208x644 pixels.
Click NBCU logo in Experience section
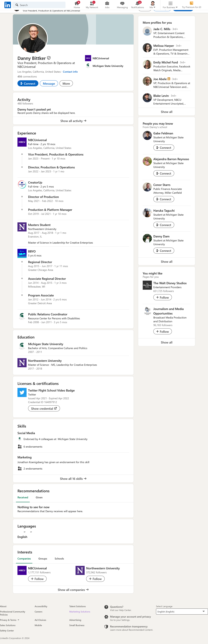click(x=22, y=142)
